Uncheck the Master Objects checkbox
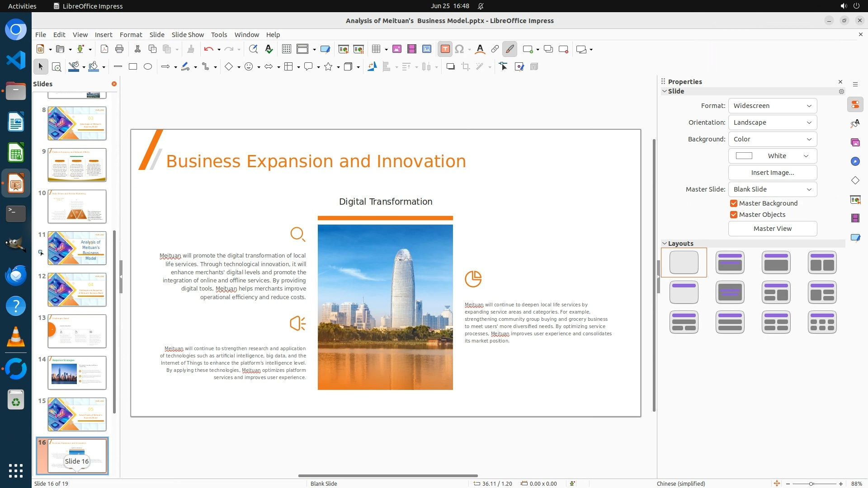868x488 pixels. [734, 215]
